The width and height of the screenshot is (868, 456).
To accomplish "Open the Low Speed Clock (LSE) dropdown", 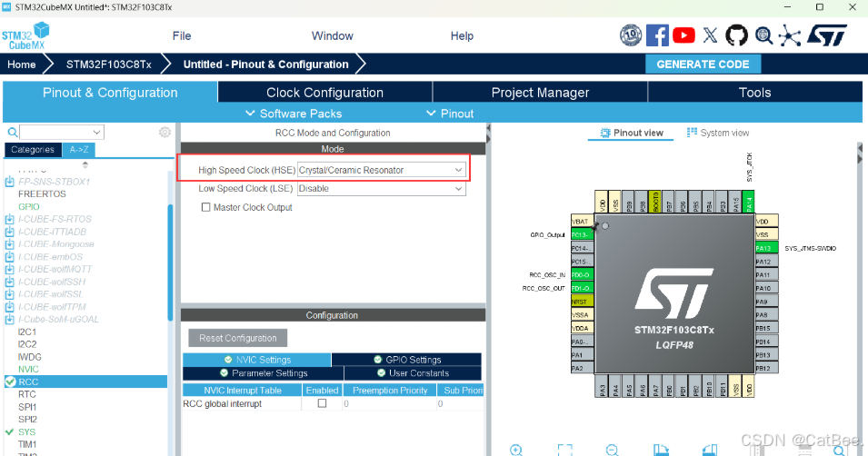I will [382, 188].
